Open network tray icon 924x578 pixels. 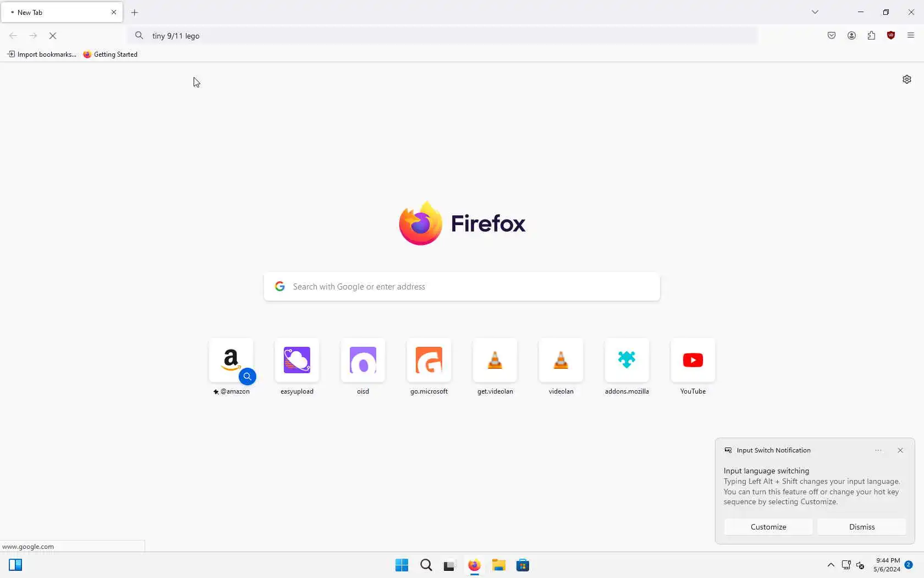(x=846, y=565)
